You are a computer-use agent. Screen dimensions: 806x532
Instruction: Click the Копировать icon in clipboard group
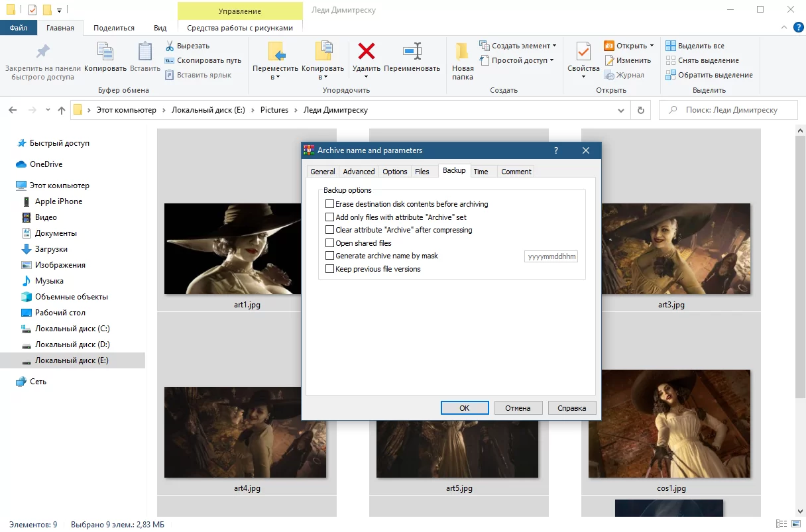105,52
